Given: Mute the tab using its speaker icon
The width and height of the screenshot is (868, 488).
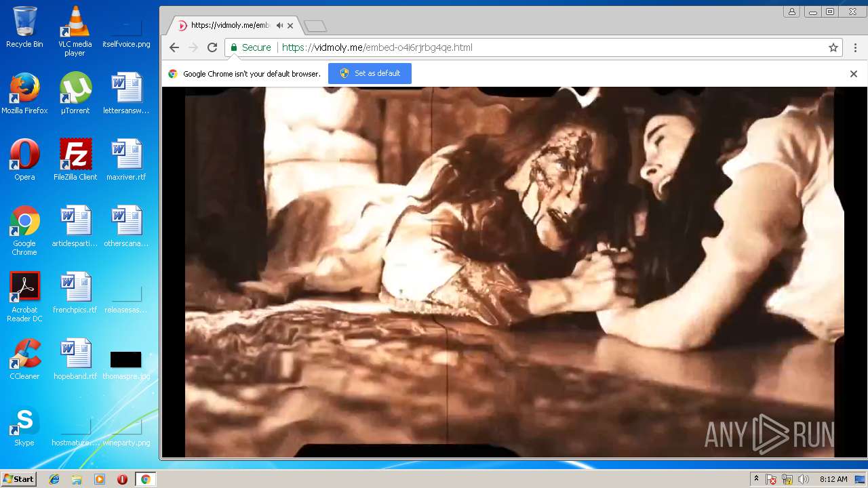Looking at the screenshot, I should pos(279,26).
